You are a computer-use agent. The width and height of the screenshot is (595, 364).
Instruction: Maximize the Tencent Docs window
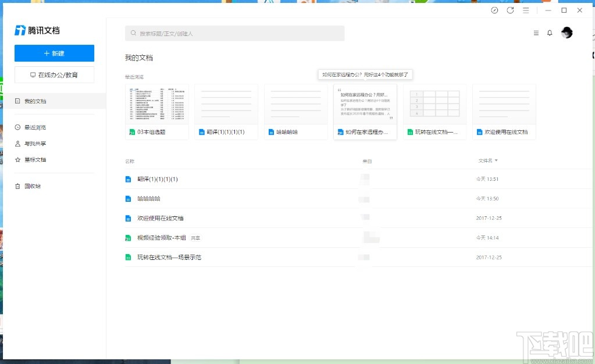tap(564, 10)
